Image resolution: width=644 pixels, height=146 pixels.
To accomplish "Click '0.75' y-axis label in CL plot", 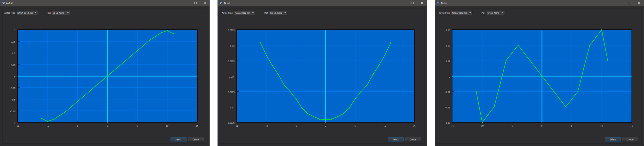I will [x=13, y=42].
